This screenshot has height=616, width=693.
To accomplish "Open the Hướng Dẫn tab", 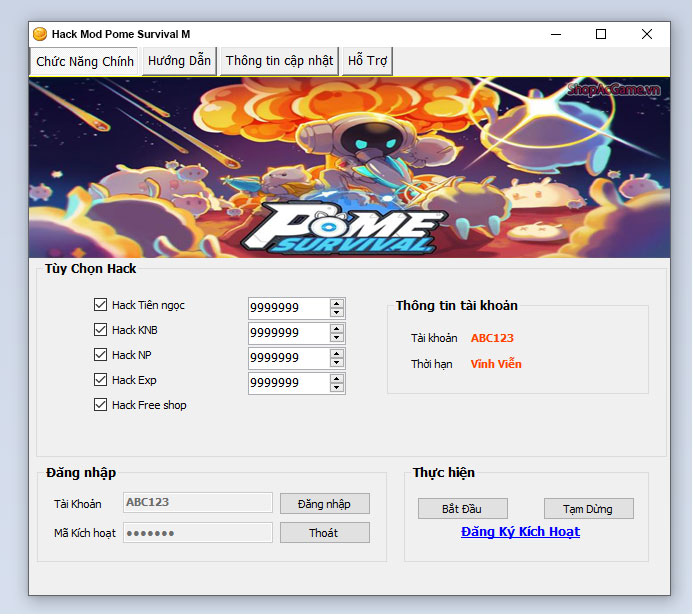I will 179,61.
